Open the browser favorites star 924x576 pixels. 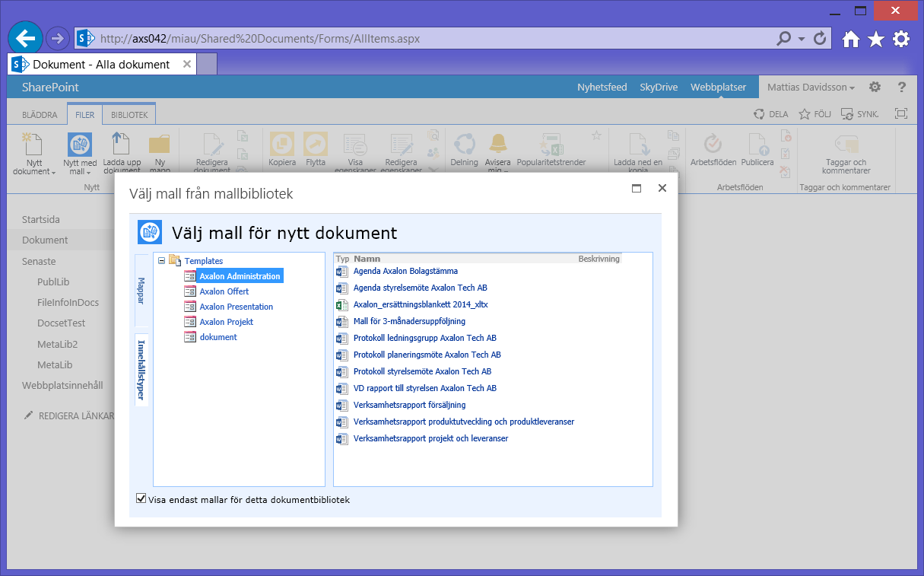876,39
